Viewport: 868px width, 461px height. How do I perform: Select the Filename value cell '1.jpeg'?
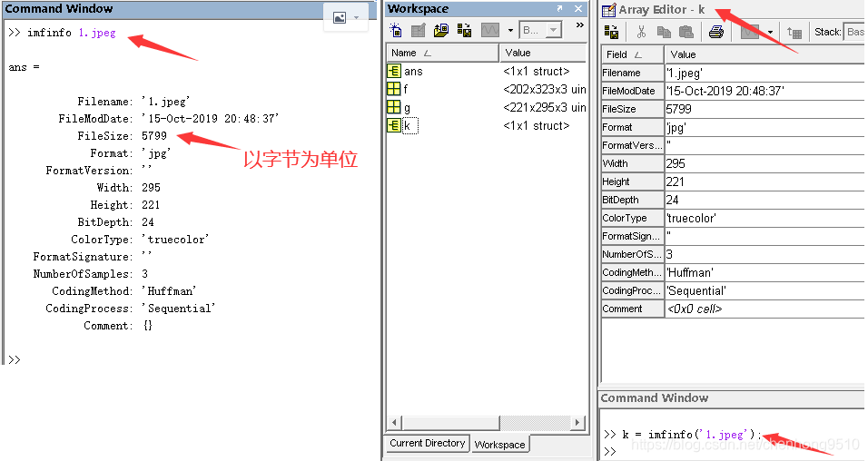tap(764, 73)
